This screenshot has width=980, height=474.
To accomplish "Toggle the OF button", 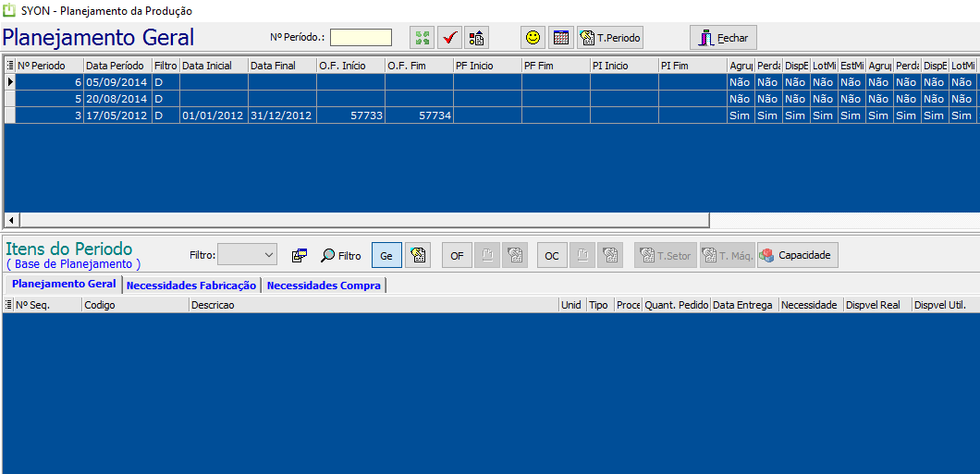I will click(x=457, y=256).
